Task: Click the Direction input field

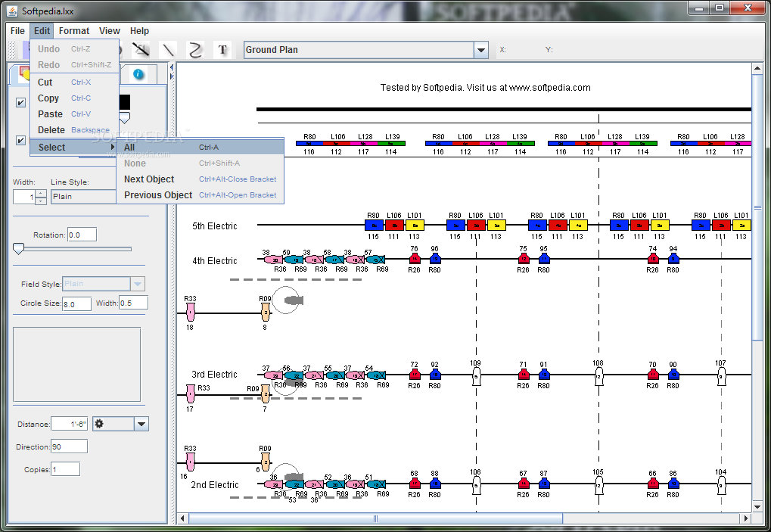Action: (69, 446)
